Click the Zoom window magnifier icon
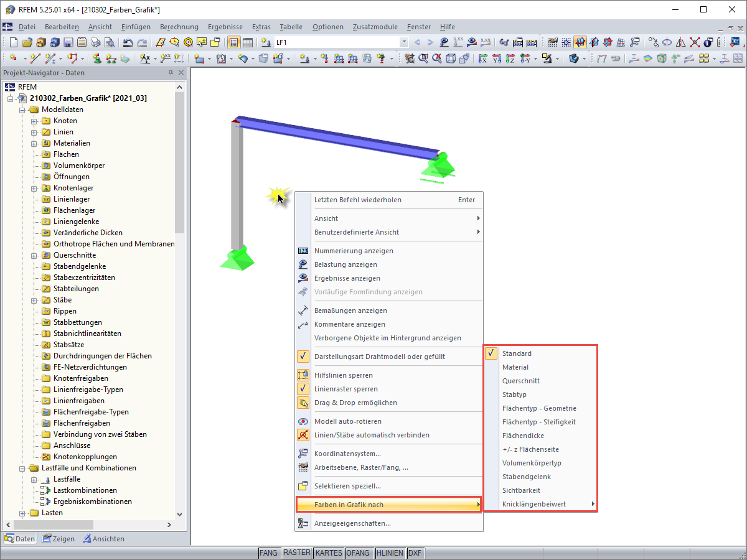This screenshot has height=560, width=747. 423,58
